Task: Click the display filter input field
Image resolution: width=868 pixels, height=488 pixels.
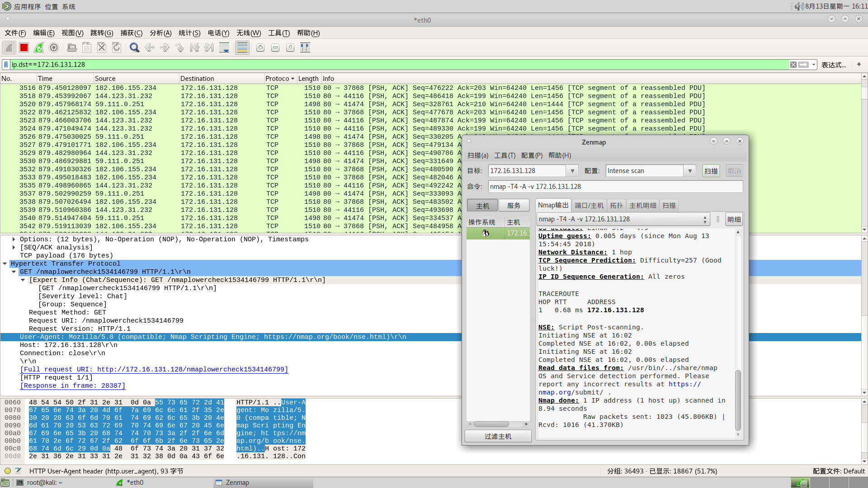Action: click(400, 65)
